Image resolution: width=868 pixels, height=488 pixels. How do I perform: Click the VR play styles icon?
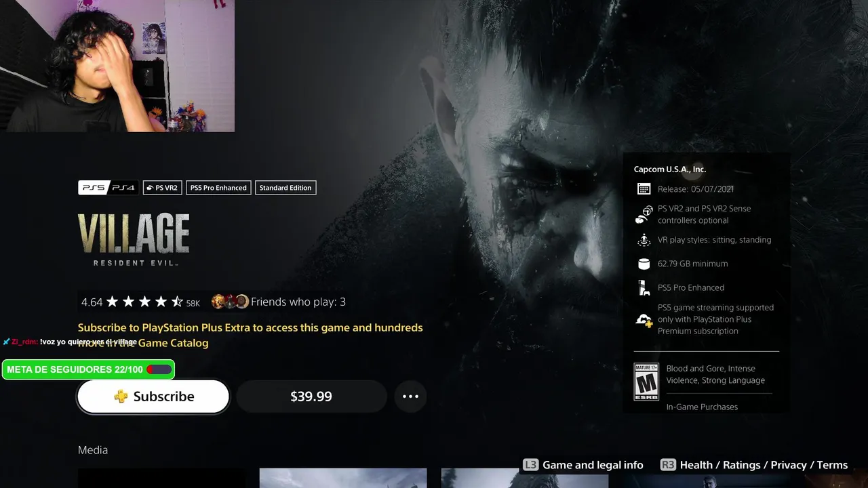coord(644,240)
